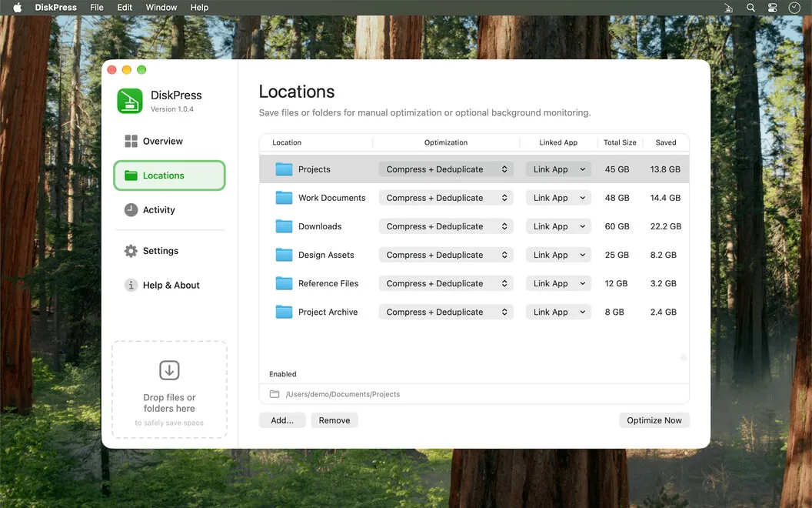812x508 pixels.
Task: Click the Version 1.0.4 label
Action: pos(172,109)
